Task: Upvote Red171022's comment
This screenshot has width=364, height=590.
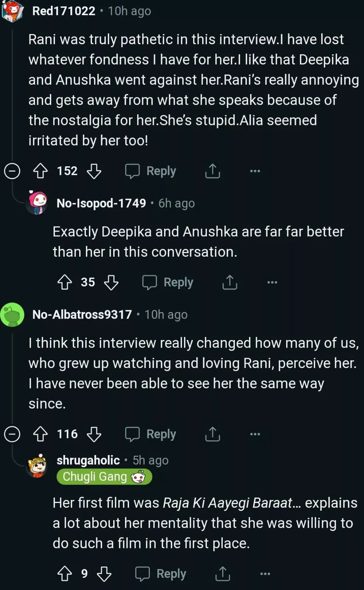Action: tap(41, 171)
